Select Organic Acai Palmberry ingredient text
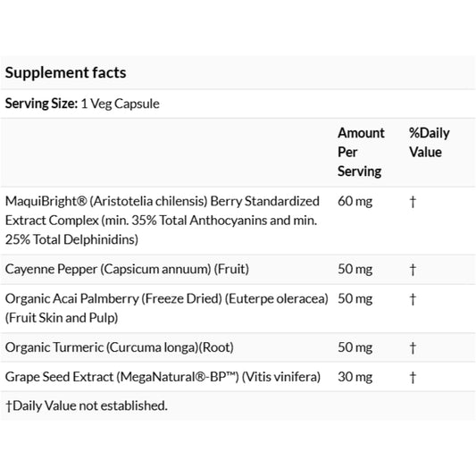 (167, 308)
